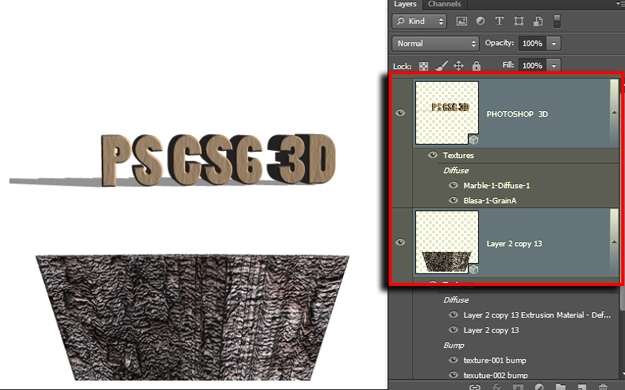Lock layer position move icon

pos(458,65)
